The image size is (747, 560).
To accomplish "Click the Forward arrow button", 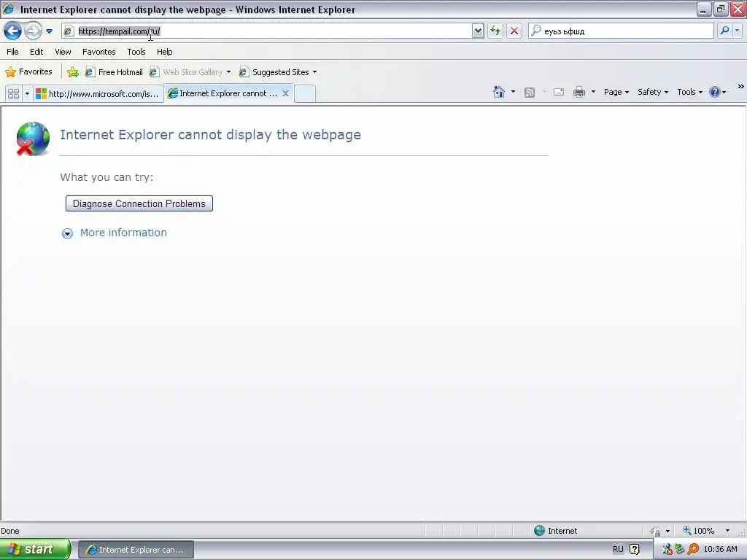I will tap(33, 31).
